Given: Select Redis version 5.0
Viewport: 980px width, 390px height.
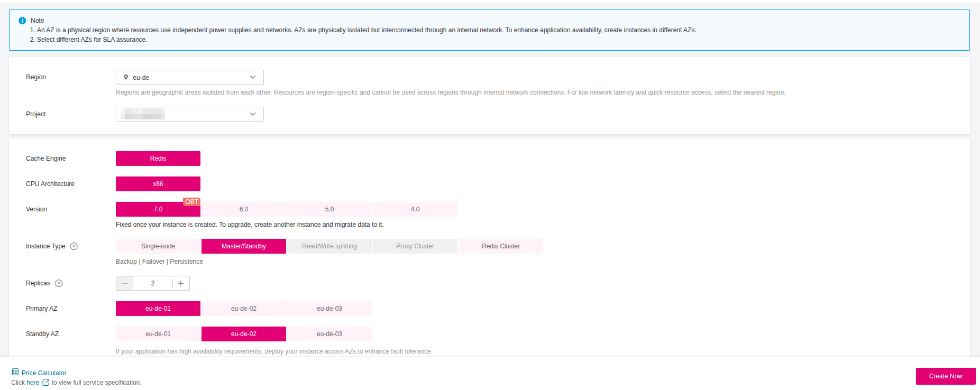Looking at the screenshot, I should 329,209.
